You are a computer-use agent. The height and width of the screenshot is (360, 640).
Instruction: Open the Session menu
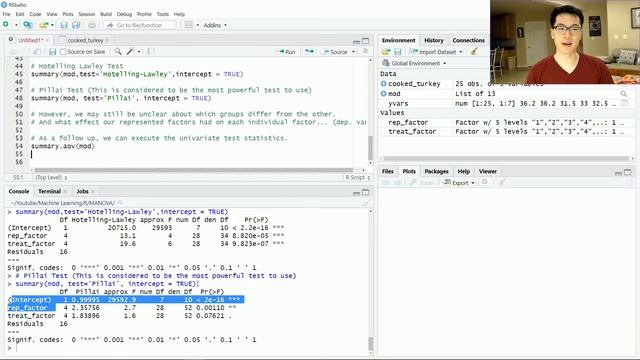tap(87, 14)
